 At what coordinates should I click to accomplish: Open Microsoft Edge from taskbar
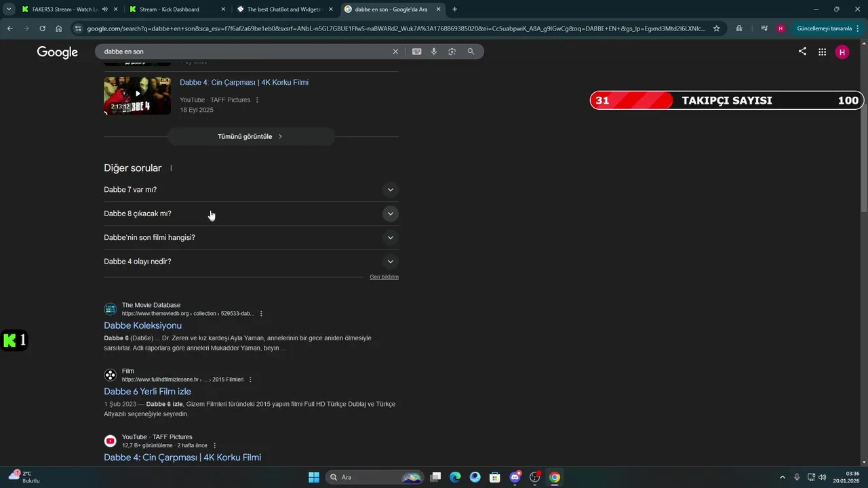click(455, 477)
